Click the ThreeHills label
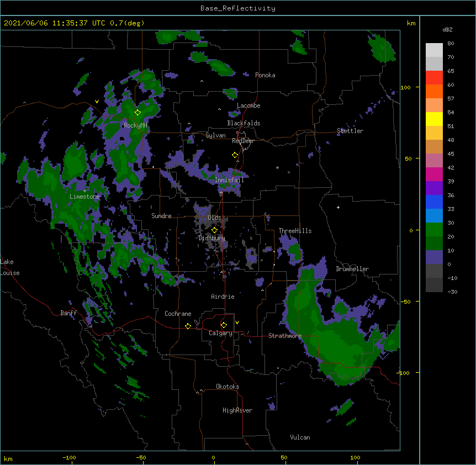Image resolution: width=476 pixels, height=465 pixels. 295,231
